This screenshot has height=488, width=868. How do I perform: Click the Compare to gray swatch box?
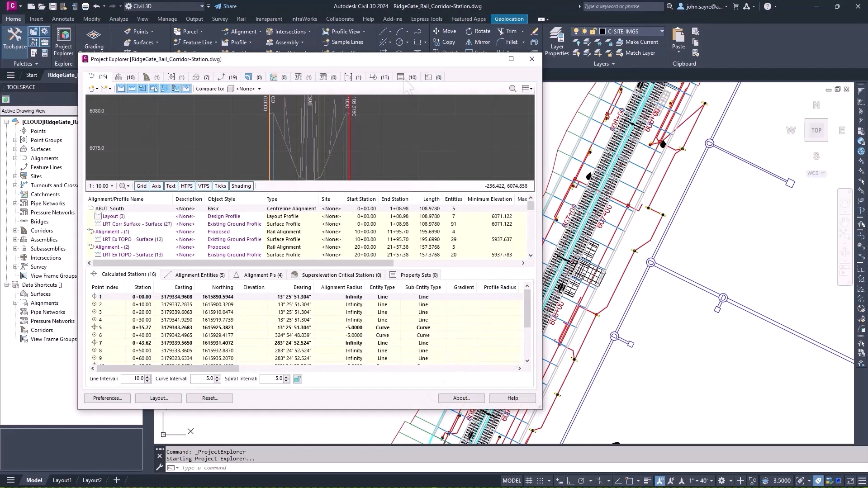[230, 89]
